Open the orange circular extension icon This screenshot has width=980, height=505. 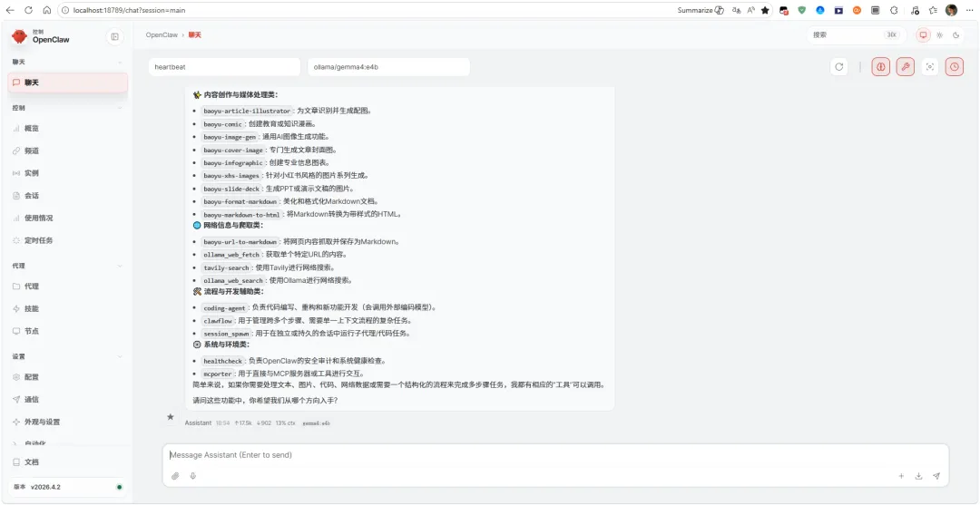coord(857,10)
